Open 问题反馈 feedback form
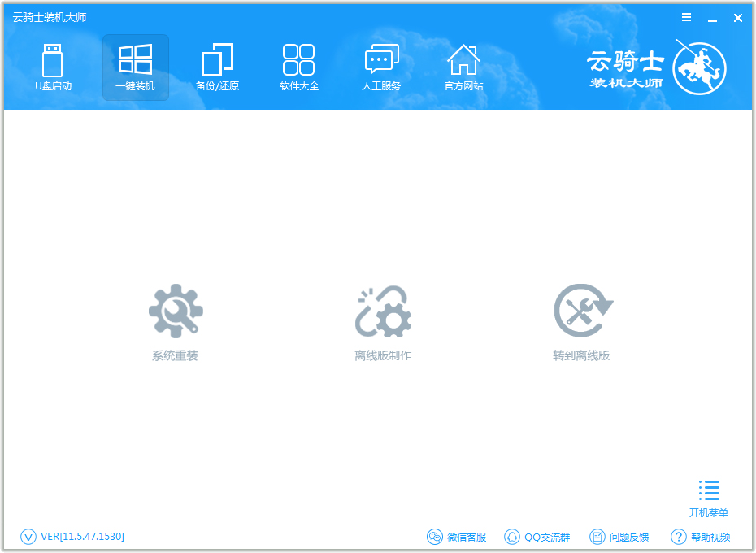Viewport: 756px width, 553px height. click(619, 537)
